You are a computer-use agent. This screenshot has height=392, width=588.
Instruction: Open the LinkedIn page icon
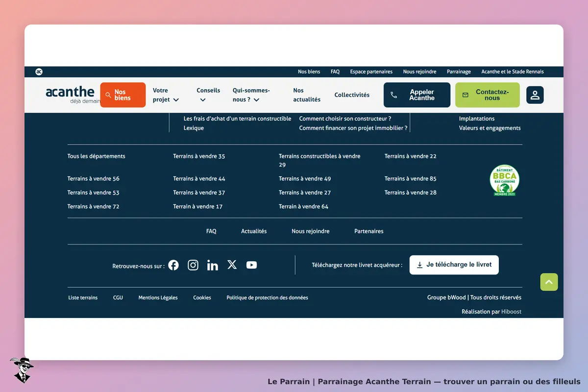(x=213, y=265)
